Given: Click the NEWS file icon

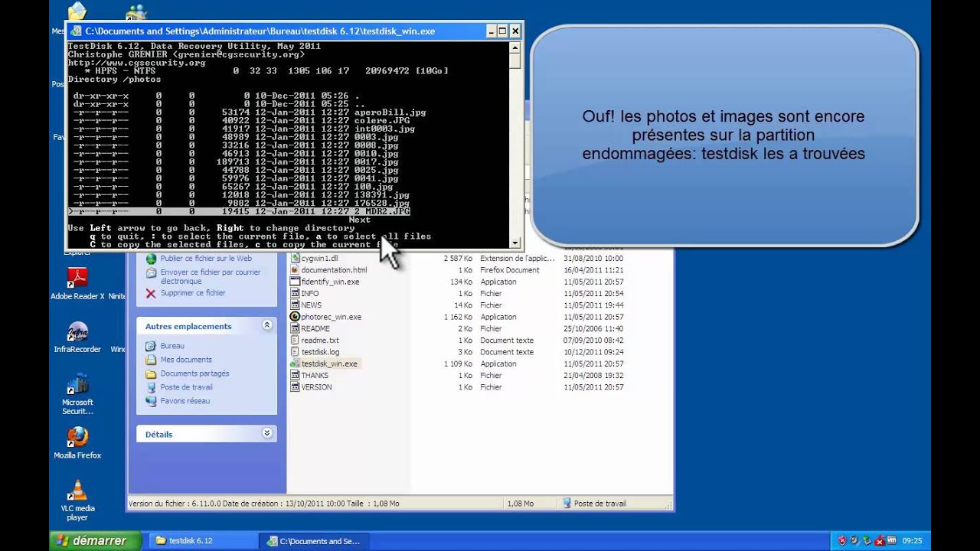Looking at the screenshot, I should tap(295, 305).
